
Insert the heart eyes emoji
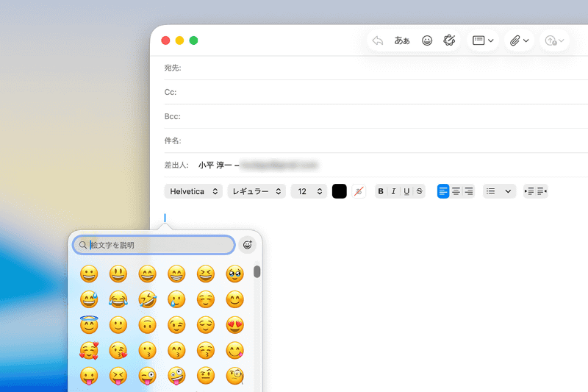(x=234, y=325)
